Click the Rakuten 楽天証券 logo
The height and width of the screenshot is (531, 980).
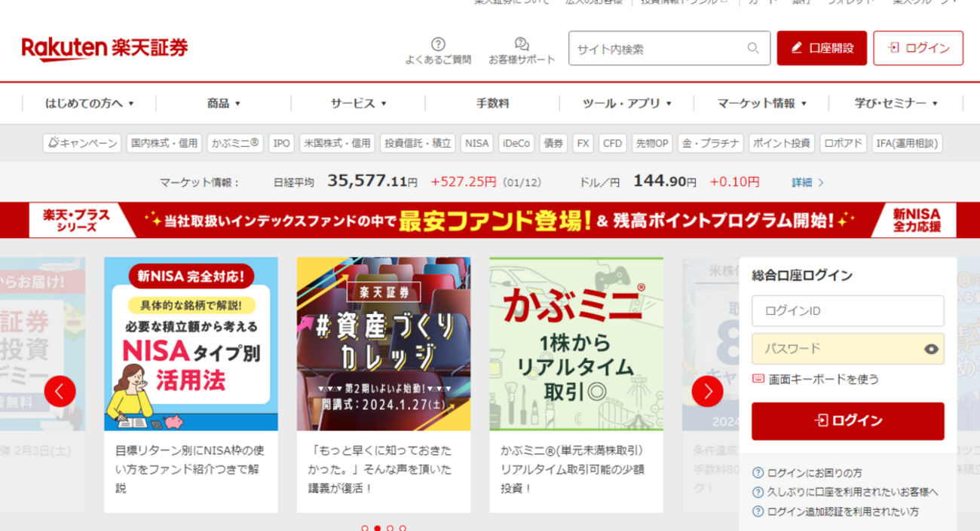point(105,48)
